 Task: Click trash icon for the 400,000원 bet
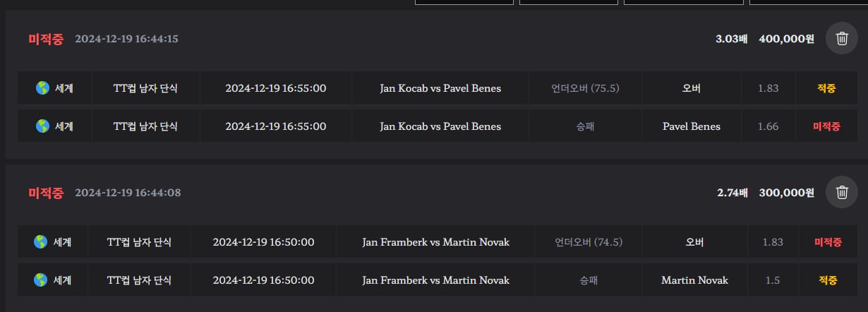(x=842, y=39)
